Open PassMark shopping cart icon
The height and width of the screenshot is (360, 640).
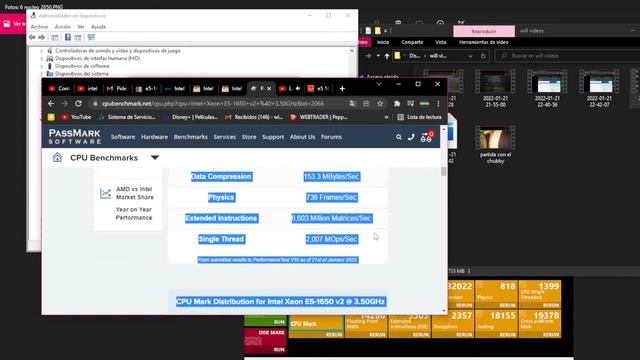coord(427,137)
